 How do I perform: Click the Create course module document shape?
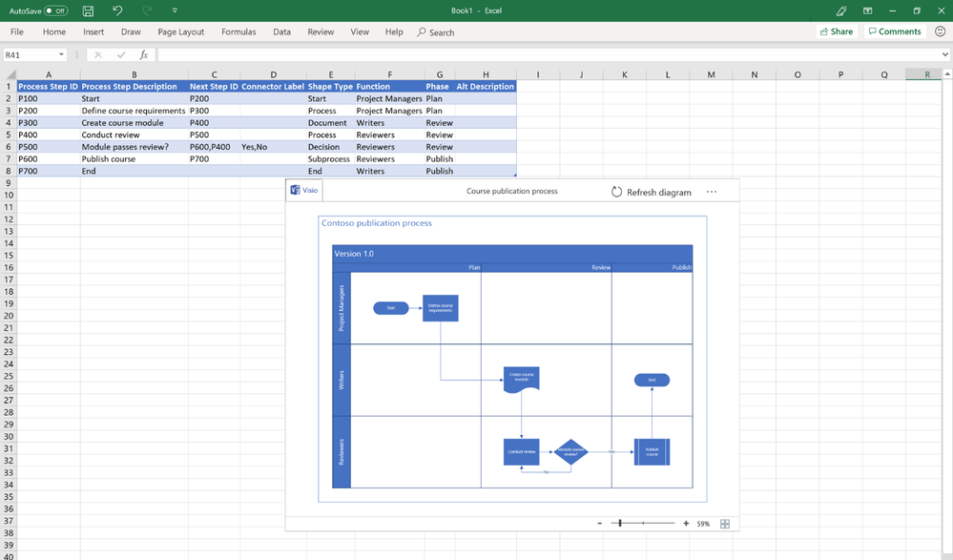coord(522,379)
